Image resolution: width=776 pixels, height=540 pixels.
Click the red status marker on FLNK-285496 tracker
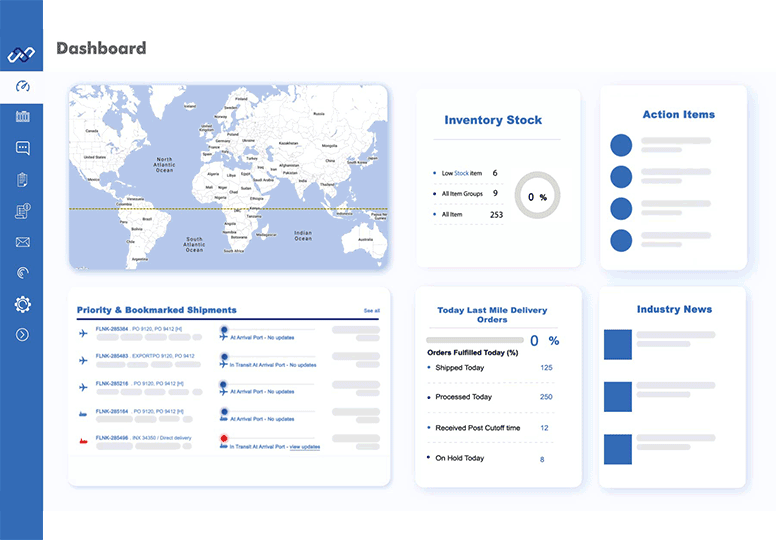click(x=223, y=439)
